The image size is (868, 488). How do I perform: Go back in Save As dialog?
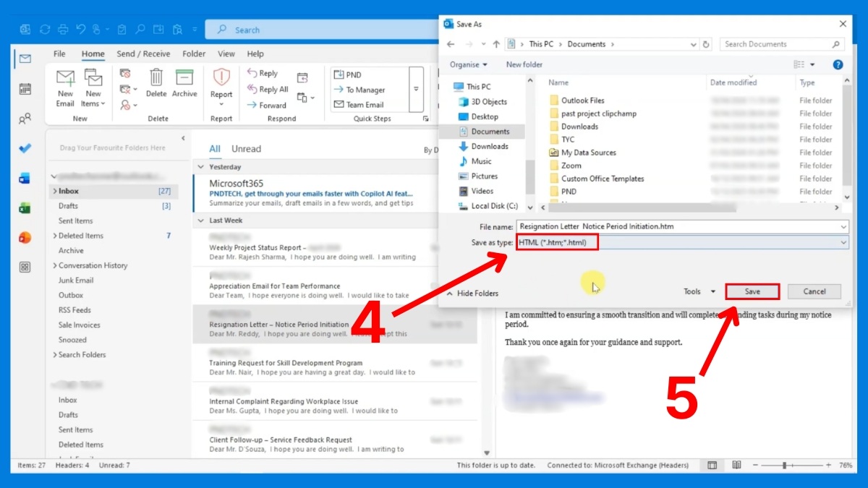[x=451, y=44]
